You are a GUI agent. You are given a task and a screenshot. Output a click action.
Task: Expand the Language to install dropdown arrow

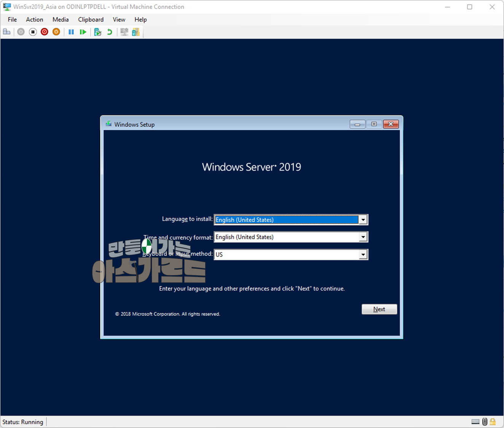(x=363, y=220)
